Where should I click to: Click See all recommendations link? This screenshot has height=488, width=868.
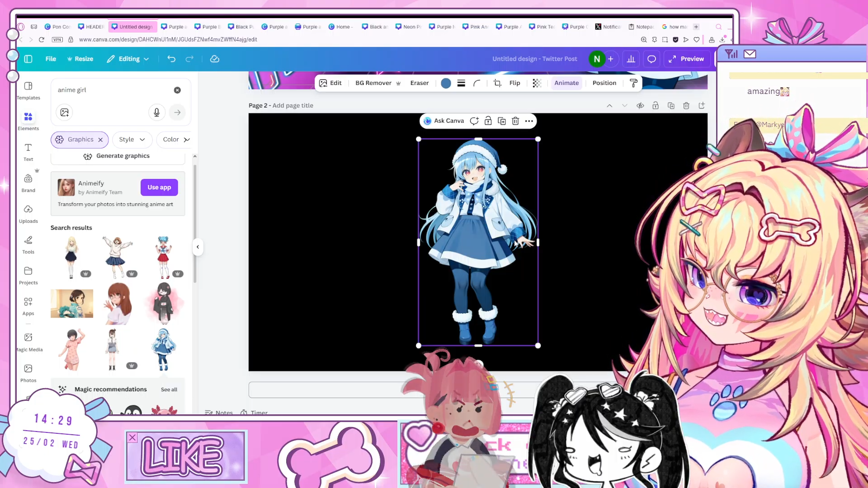pos(169,389)
